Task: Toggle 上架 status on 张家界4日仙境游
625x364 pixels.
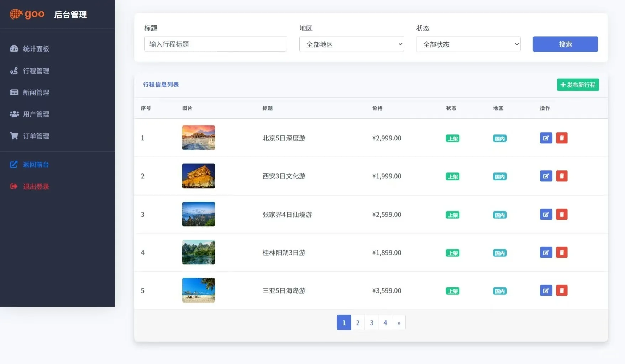Action: [x=452, y=214]
